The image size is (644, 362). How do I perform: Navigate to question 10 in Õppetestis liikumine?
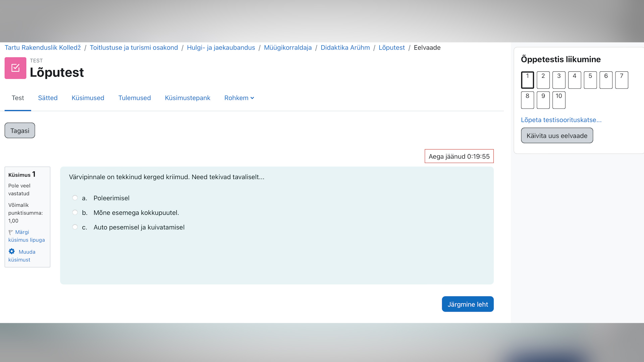[x=559, y=100]
